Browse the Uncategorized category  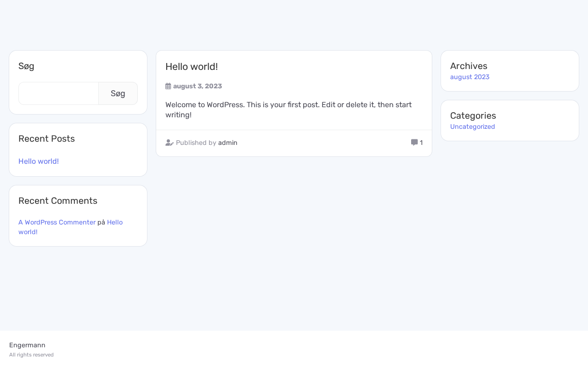tap(472, 126)
